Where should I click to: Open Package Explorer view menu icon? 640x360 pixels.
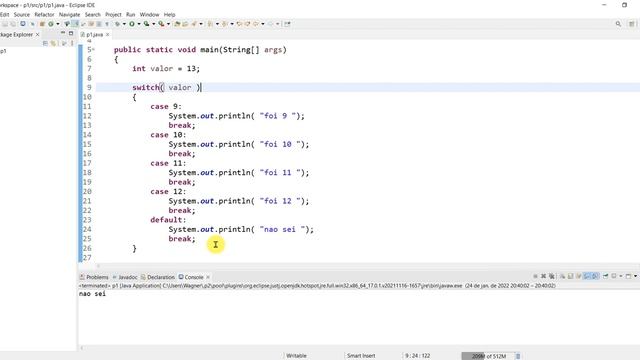[x=72, y=43]
